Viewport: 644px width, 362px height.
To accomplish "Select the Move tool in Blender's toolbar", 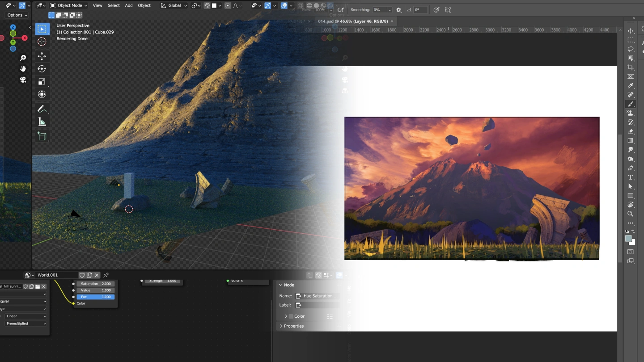I will click(x=42, y=56).
